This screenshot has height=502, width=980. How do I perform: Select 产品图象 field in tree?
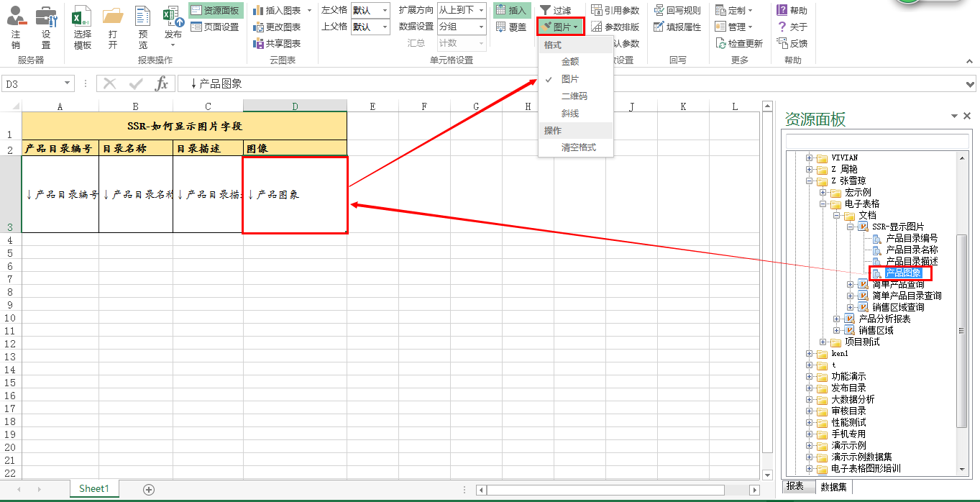click(903, 273)
